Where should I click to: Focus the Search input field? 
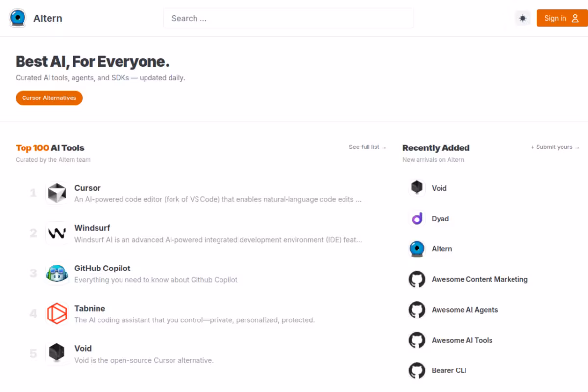pos(289,18)
